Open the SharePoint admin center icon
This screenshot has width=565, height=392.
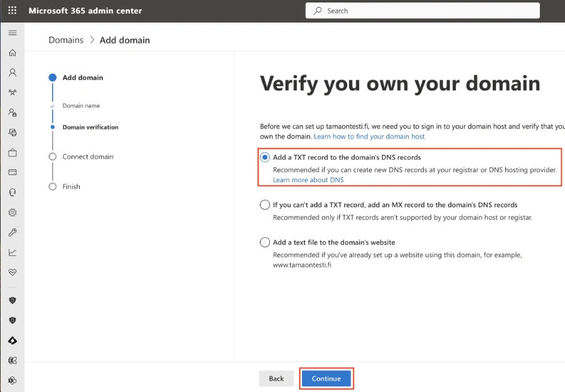tap(13, 380)
